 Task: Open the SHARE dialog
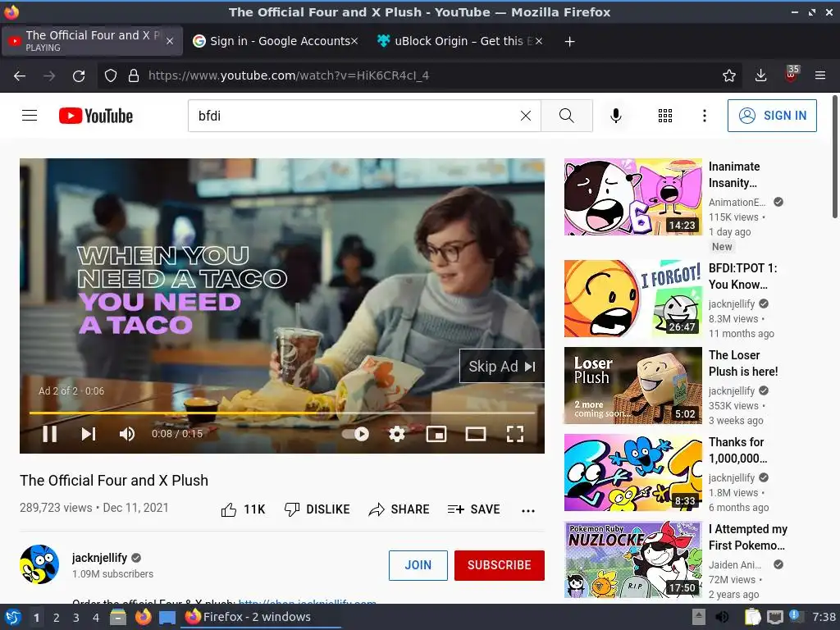pos(399,509)
